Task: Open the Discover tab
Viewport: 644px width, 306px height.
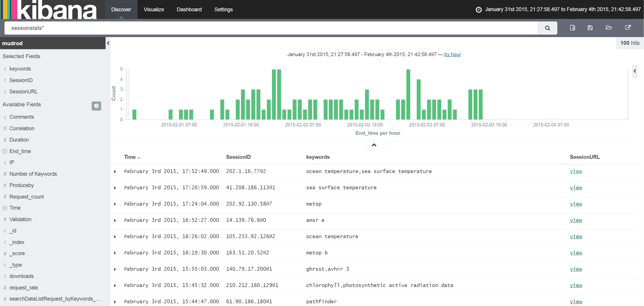Action: 121,10
